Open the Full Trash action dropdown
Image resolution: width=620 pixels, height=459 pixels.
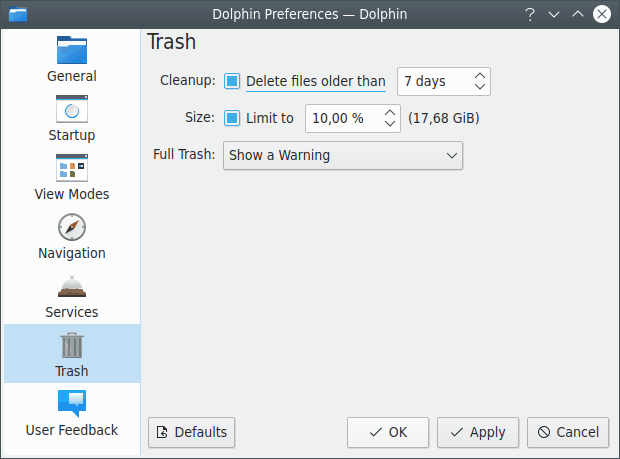[x=342, y=156]
